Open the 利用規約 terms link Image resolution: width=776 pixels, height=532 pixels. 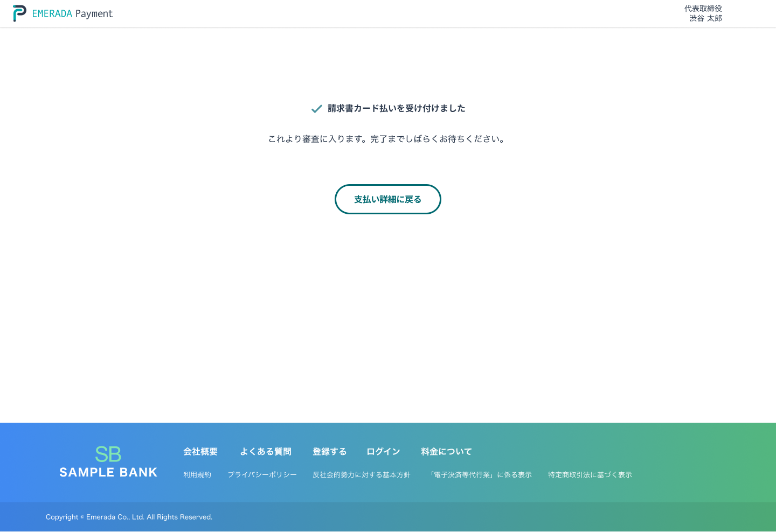point(197,475)
